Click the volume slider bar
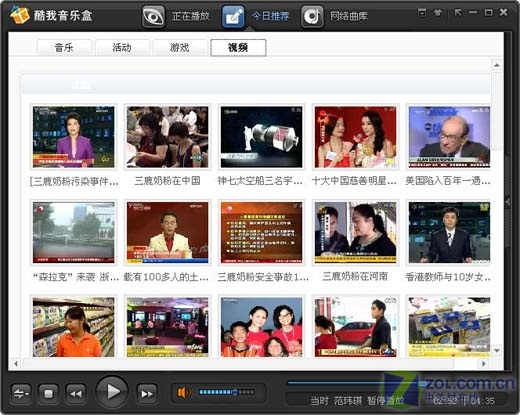 pos(227,392)
